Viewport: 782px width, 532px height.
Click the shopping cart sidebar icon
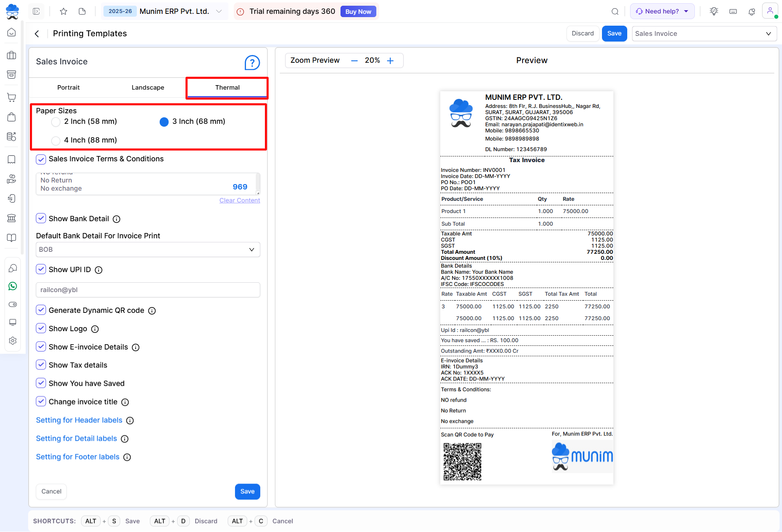pyautogui.click(x=12, y=97)
